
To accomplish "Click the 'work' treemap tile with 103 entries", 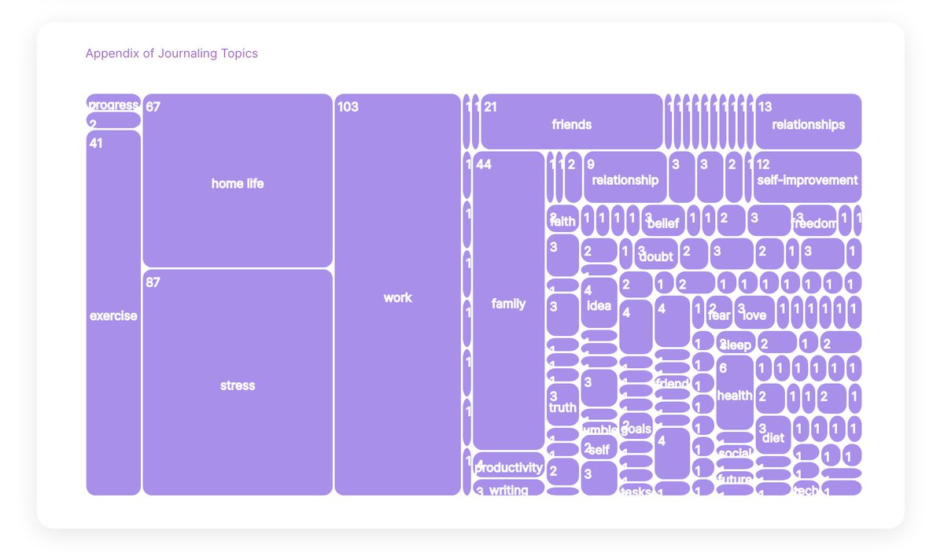I will click(397, 295).
